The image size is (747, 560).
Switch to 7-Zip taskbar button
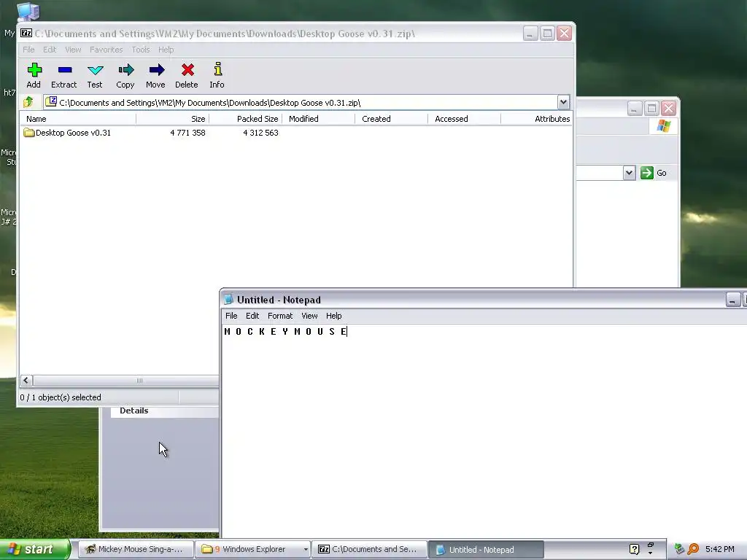coord(370,550)
